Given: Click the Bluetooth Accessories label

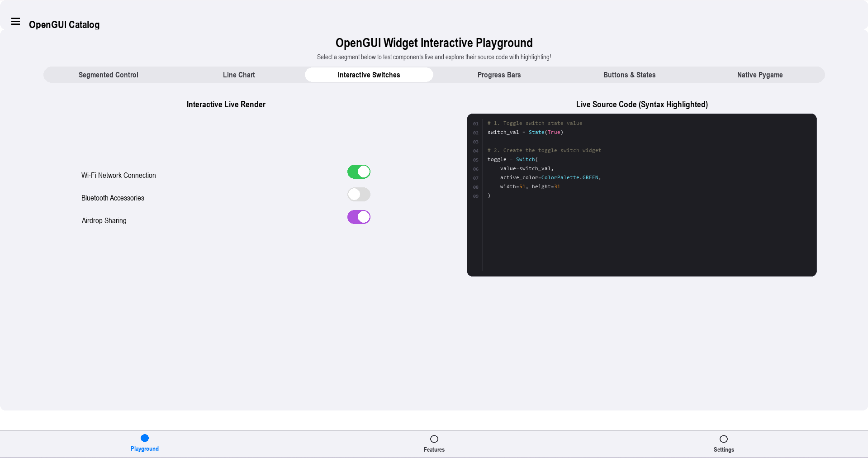Looking at the screenshot, I should click(x=113, y=198).
